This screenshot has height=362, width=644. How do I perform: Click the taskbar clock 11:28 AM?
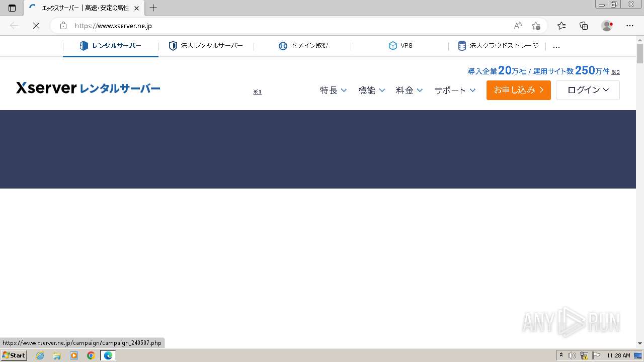pos(618,355)
